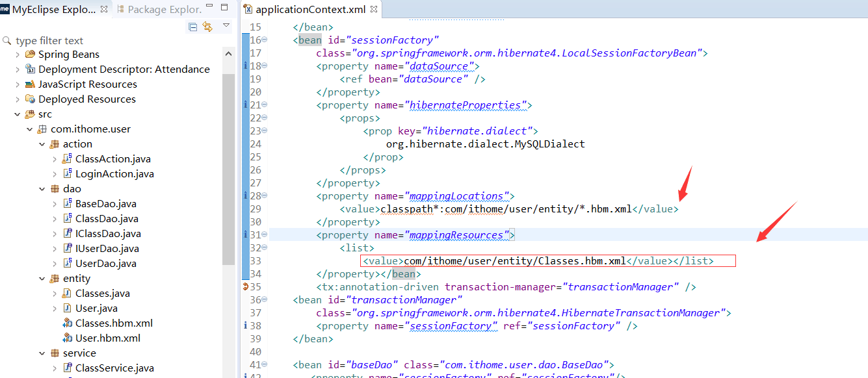This screenshot has height=378, width=868.
Task: Click the MyEclipse 'me' tab icon
Action: [x=5, y=9]
